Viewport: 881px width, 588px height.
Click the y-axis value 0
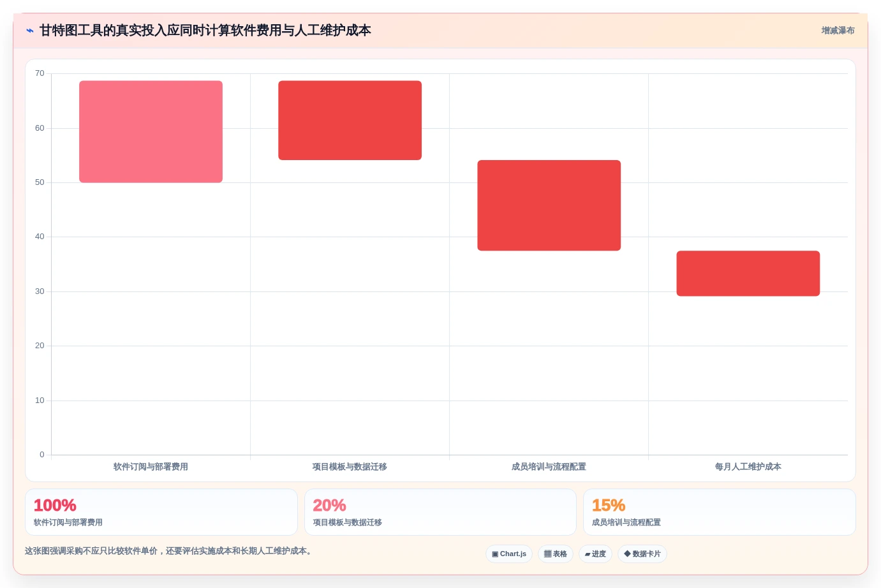click(x=42, y=455)
